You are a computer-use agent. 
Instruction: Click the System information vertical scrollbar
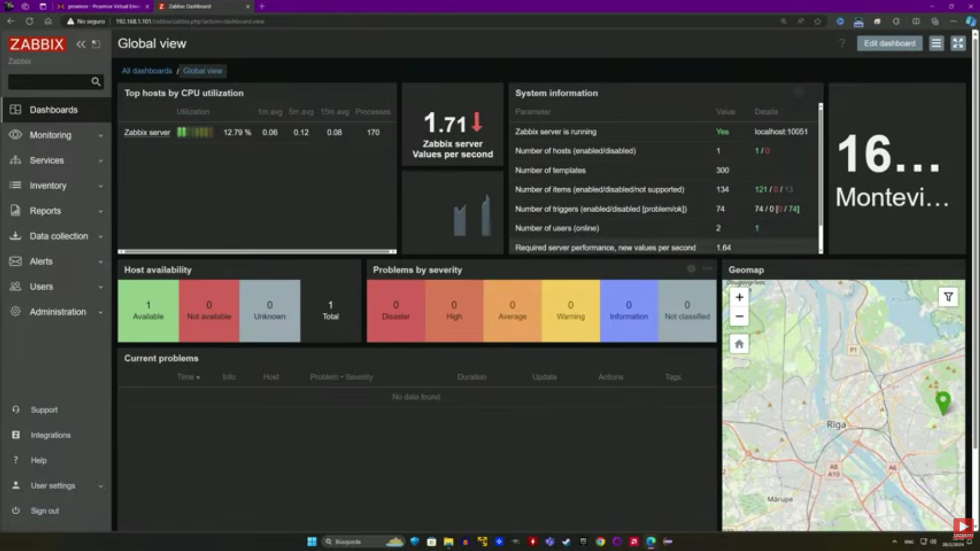click(821, 178)
